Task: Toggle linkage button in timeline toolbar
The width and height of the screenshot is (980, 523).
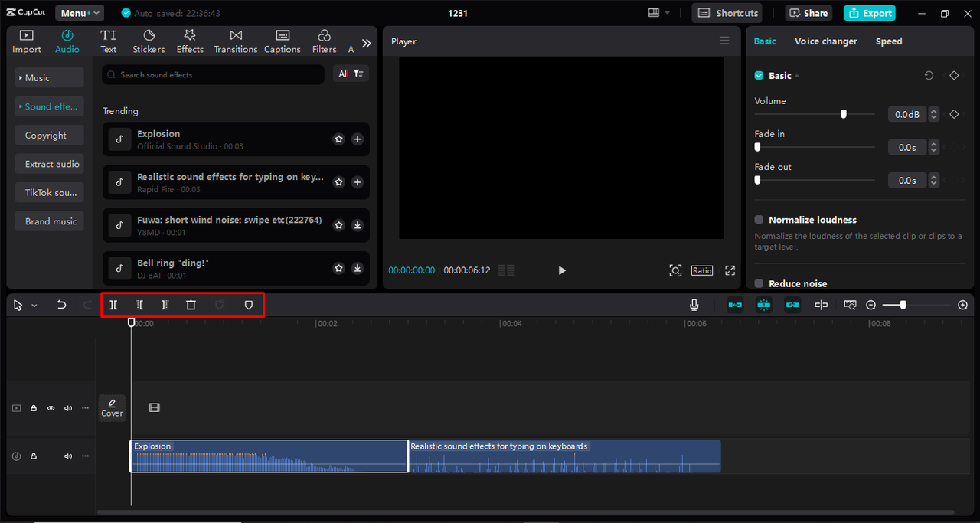Action: 792,305
